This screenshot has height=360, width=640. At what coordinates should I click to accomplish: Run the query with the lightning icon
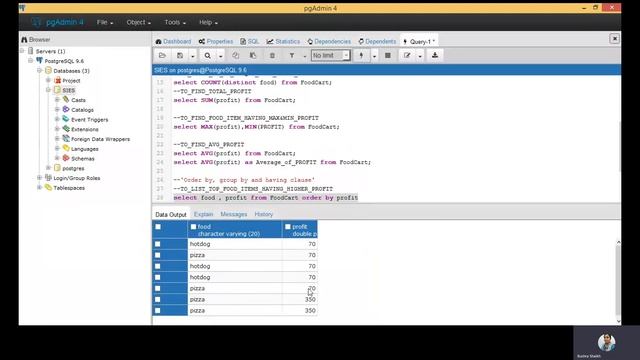click(361, 56)
